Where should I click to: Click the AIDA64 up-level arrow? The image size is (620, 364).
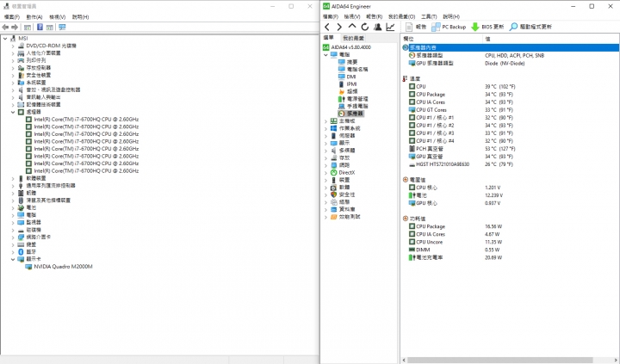click(352, 27)
